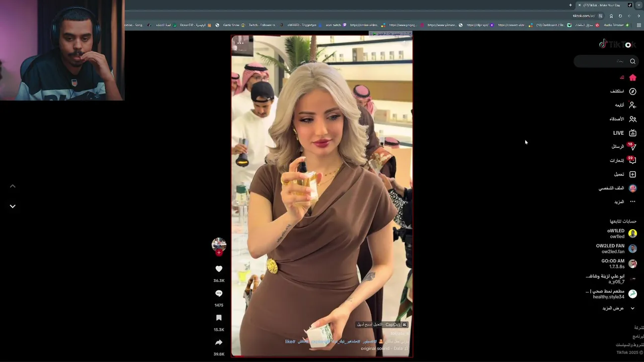Go to next video with down chevron
The image size is (644, 362).
[13, 206]
